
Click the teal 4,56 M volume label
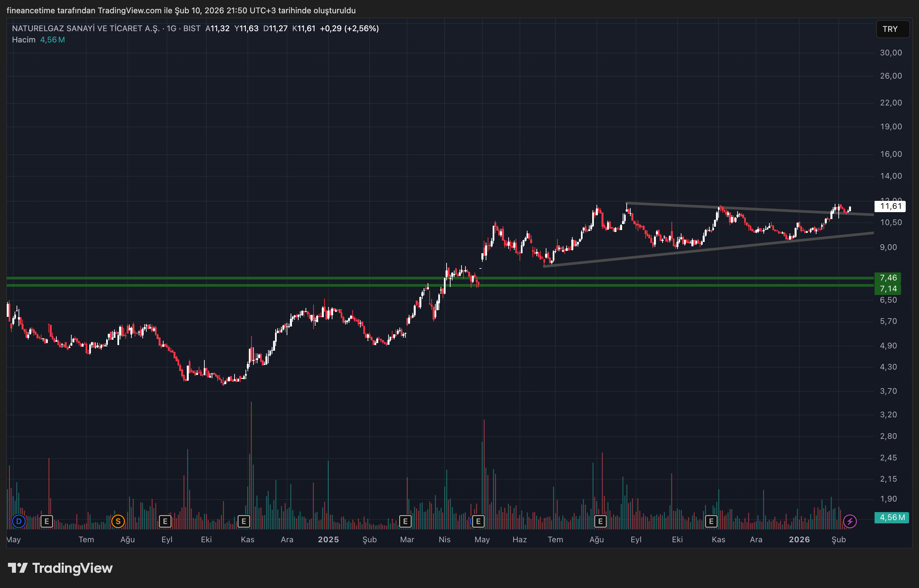891,517
